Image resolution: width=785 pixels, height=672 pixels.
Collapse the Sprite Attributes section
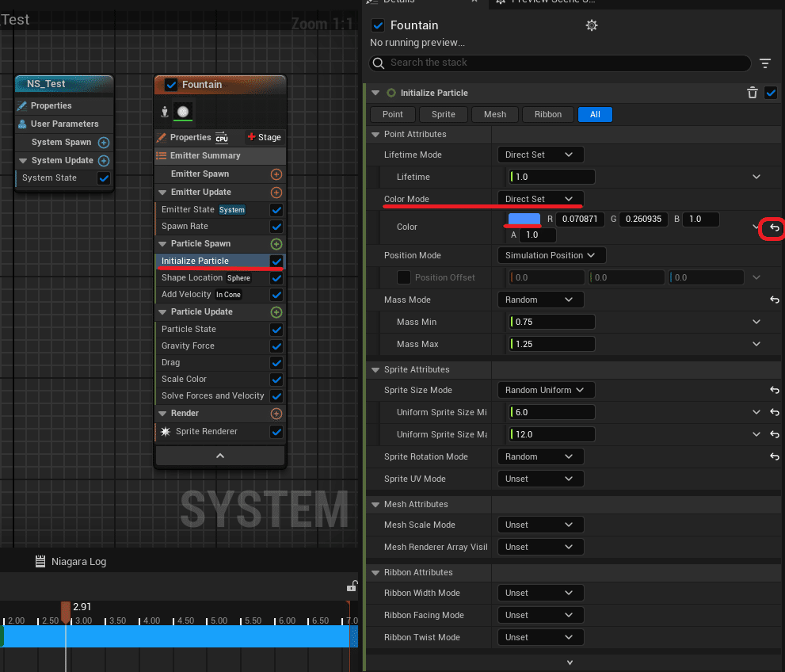tap(375, 369)
